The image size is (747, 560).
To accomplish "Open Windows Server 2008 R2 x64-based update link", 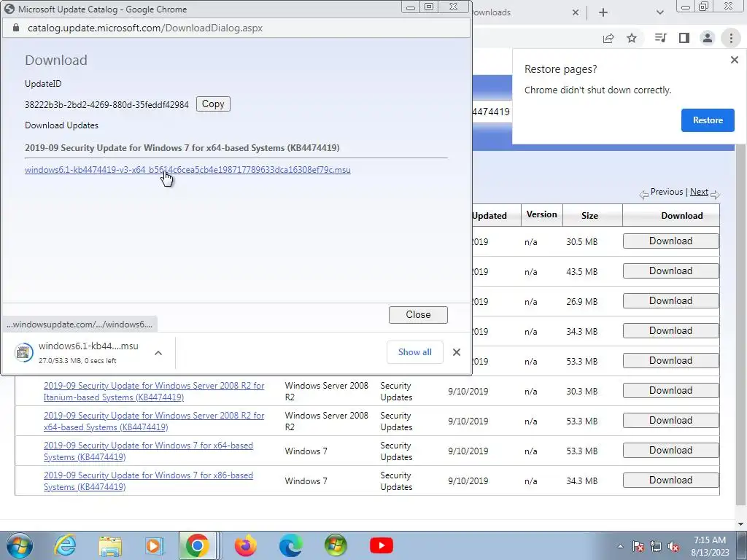I will 154,421.
